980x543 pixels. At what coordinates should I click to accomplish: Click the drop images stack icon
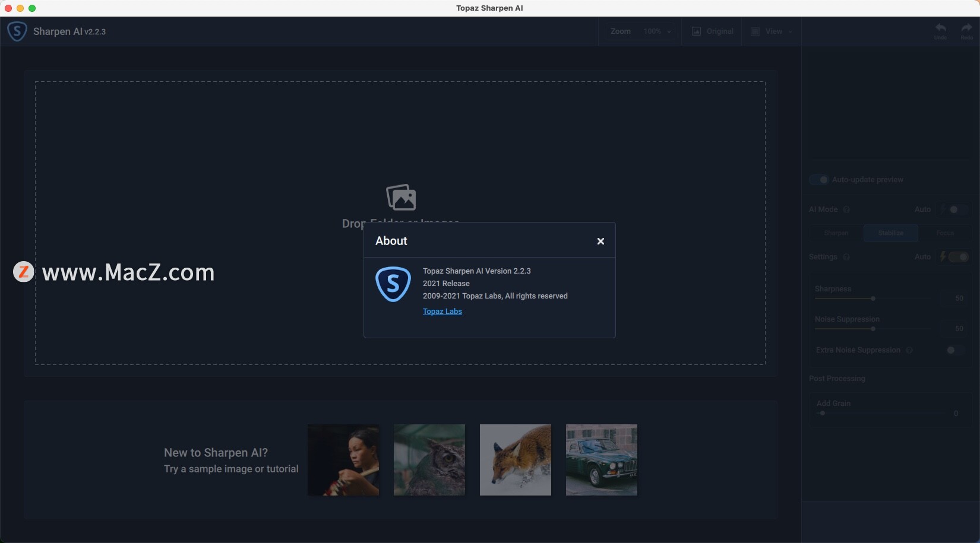[x=401, y=198]
